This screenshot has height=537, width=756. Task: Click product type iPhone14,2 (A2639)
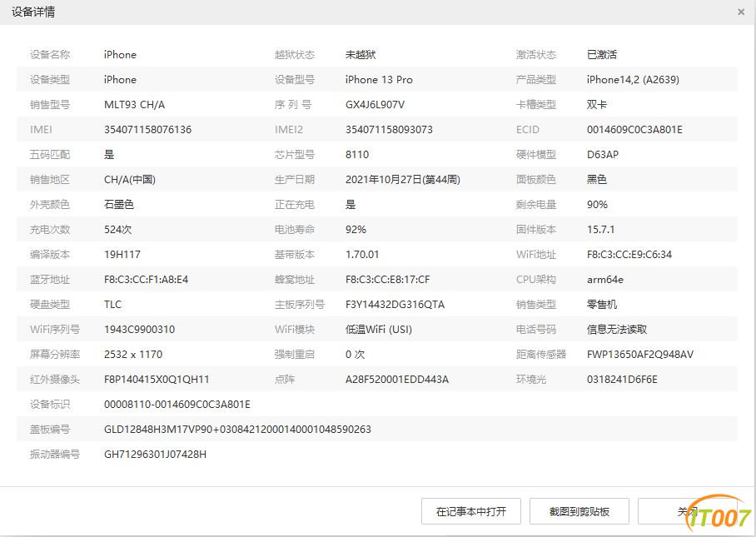point(633,80)
